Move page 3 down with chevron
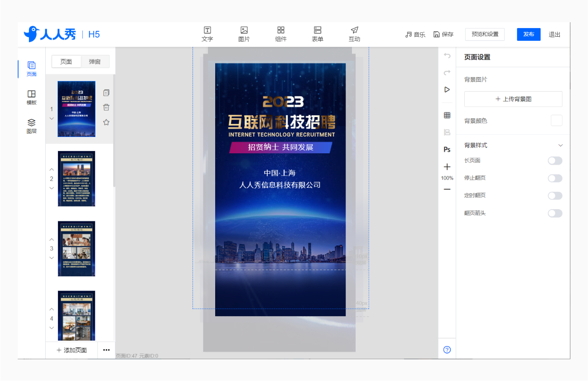This screenshot has width=588, height=381. point(52,258)
